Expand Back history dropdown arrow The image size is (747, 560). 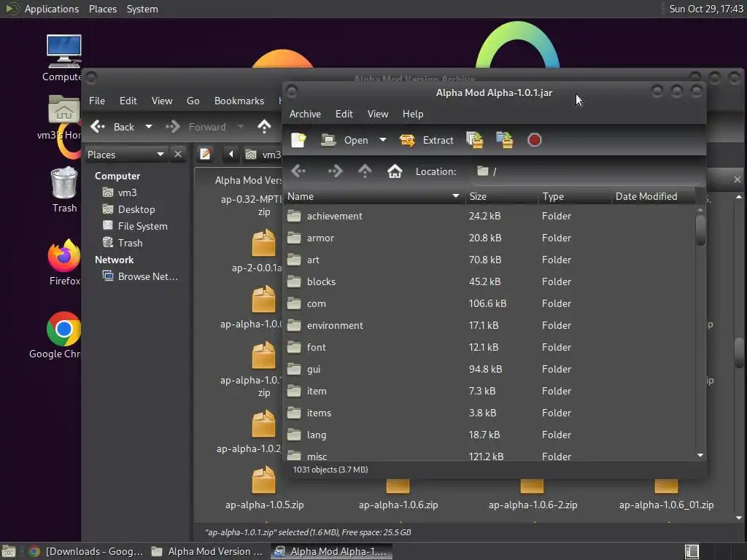pyautogui.click(x=149, y=127)
